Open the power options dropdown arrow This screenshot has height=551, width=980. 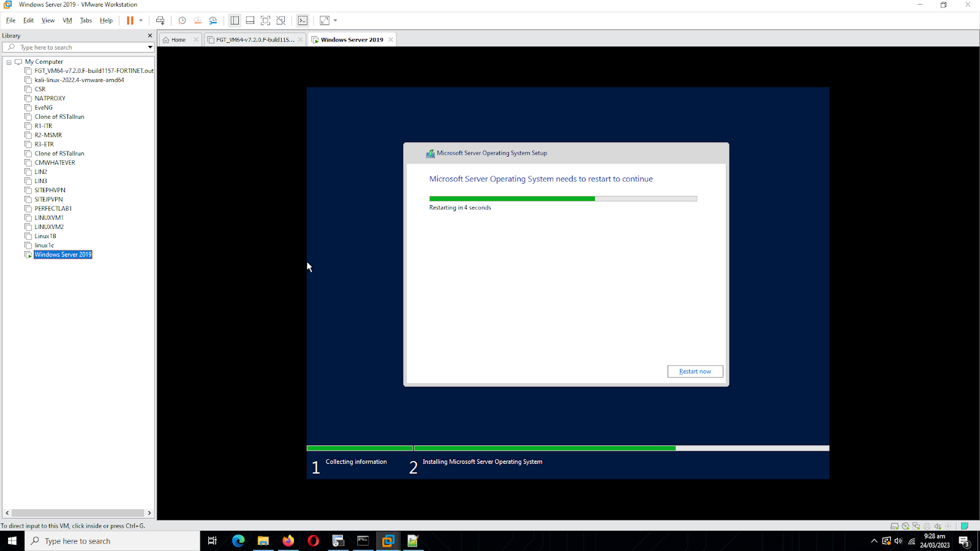tap(141, 20)
